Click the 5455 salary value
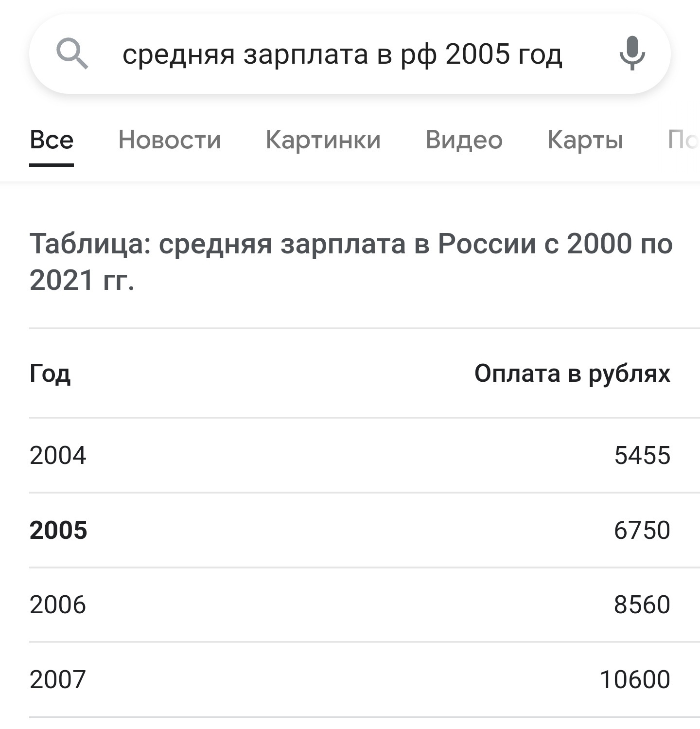This screenshot has width=700, height=729. (x=642, y=456)
